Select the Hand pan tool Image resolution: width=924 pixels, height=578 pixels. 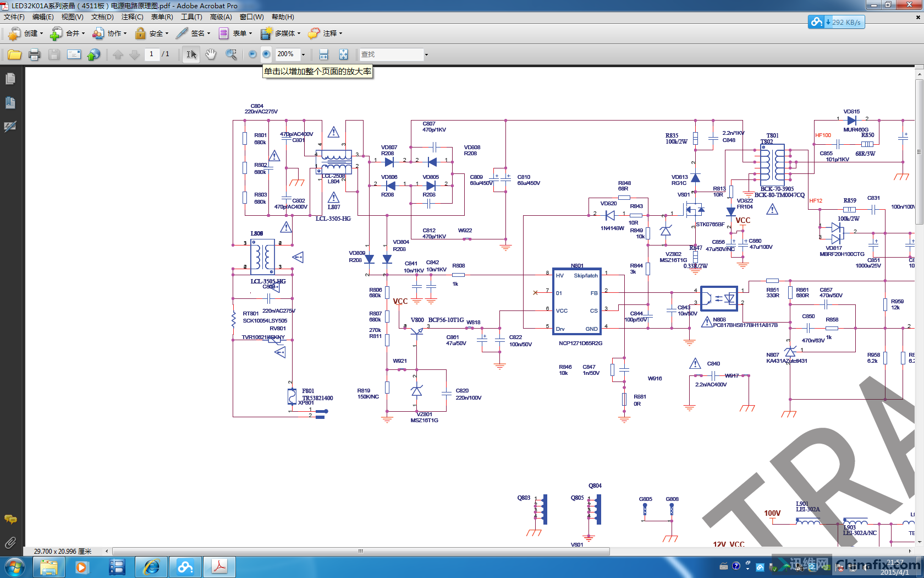tap(211, 54)
